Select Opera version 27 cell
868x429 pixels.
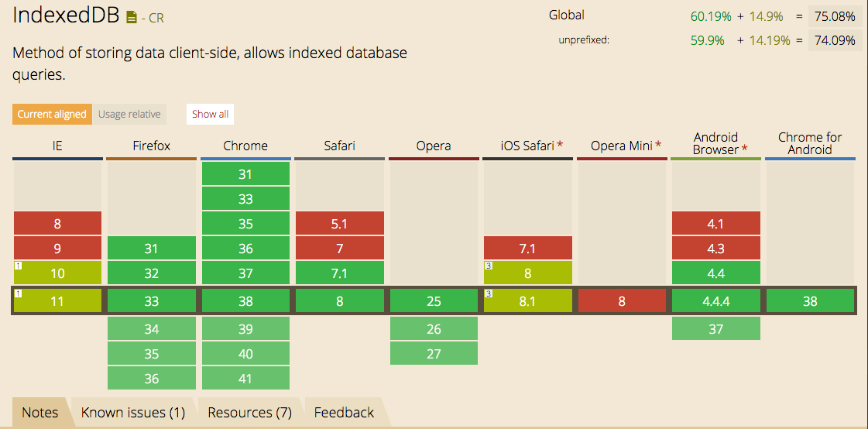pyautogui.click(x=434, y=353)
